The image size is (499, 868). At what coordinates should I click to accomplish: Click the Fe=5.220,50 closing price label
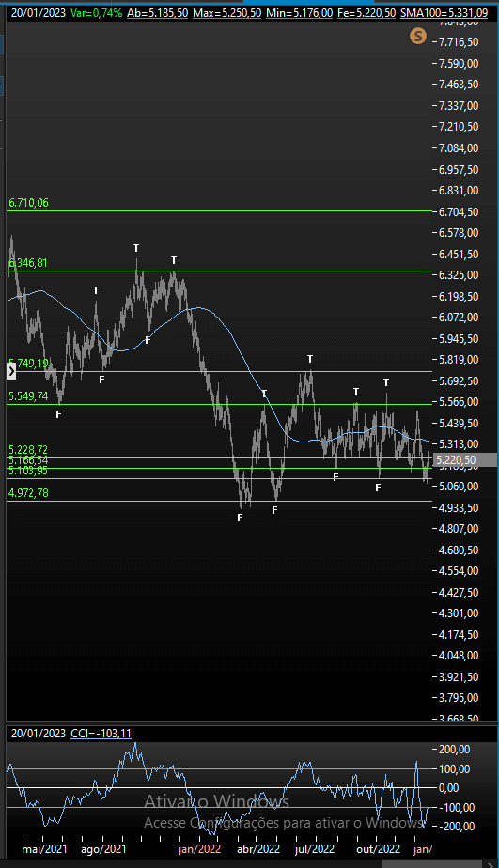366,13
